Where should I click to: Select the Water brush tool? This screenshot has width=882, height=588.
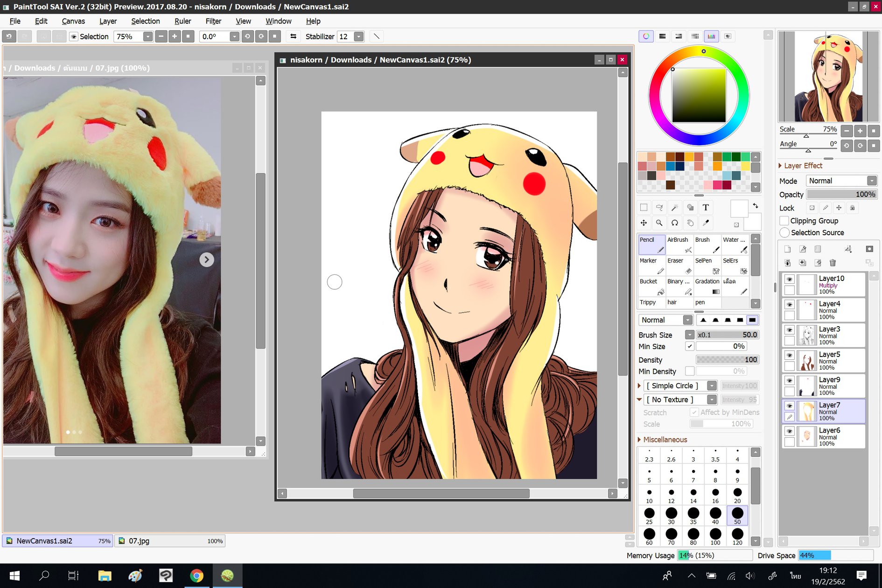point(735,245)
